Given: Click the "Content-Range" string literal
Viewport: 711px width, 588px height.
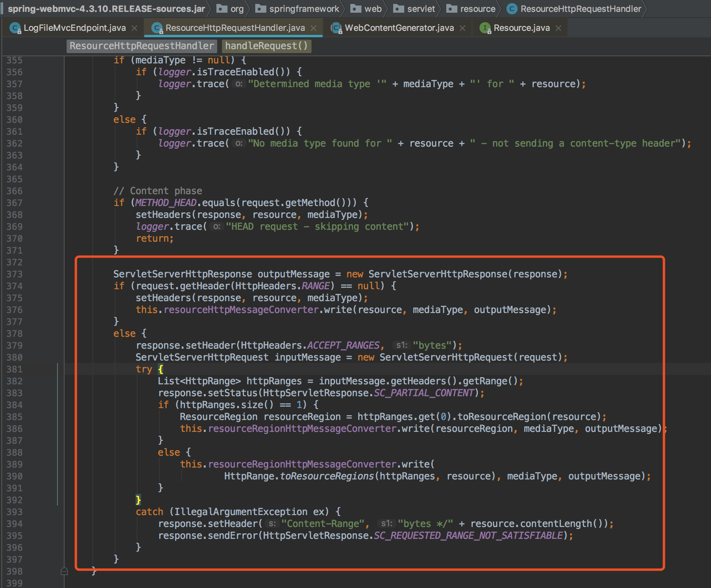Looking at the screenshot, I should [x=323, y=524].
